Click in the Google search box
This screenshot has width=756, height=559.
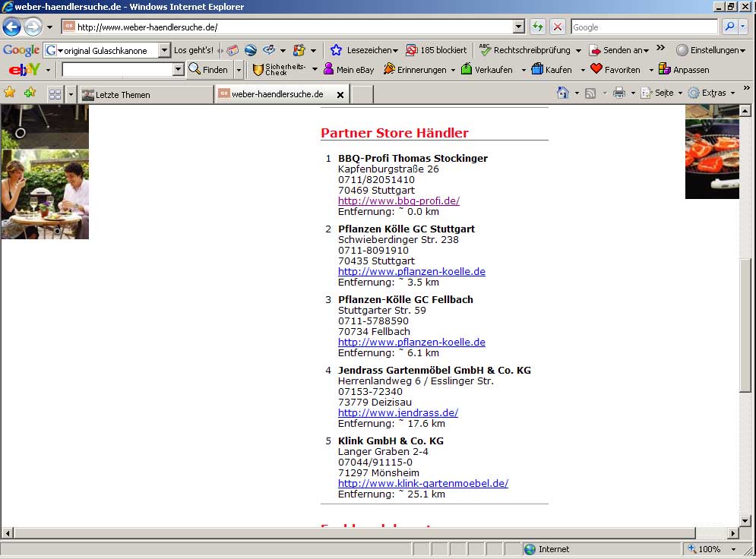coord(644,27)
